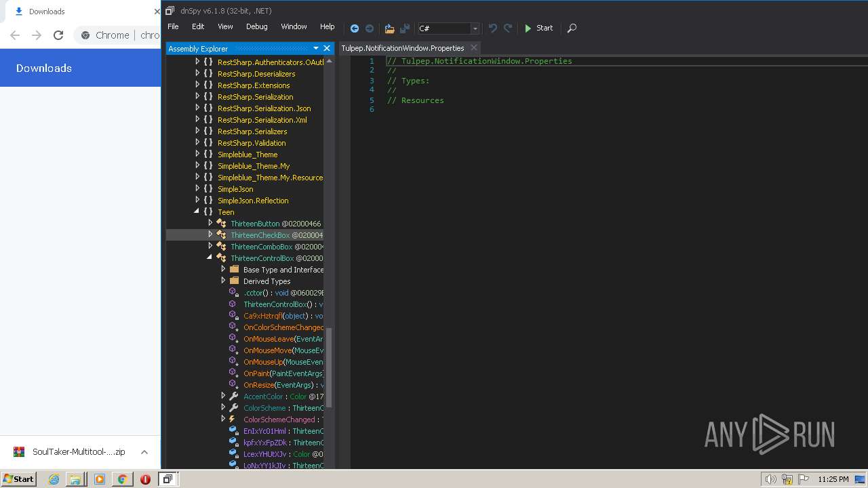Expand the RestSharp.Deserializers namespace
This screenshot has width=868, height=488.
(x=197, y=73)
